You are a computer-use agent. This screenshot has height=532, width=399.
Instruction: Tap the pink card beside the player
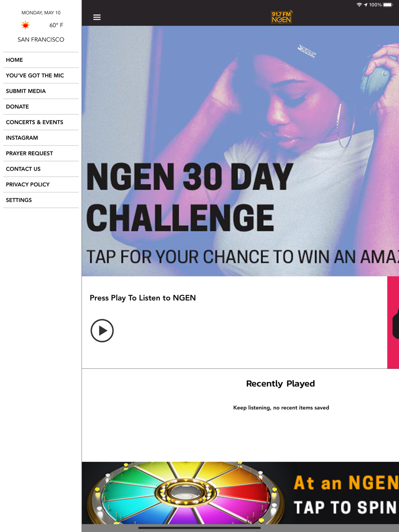pos(393,322)
